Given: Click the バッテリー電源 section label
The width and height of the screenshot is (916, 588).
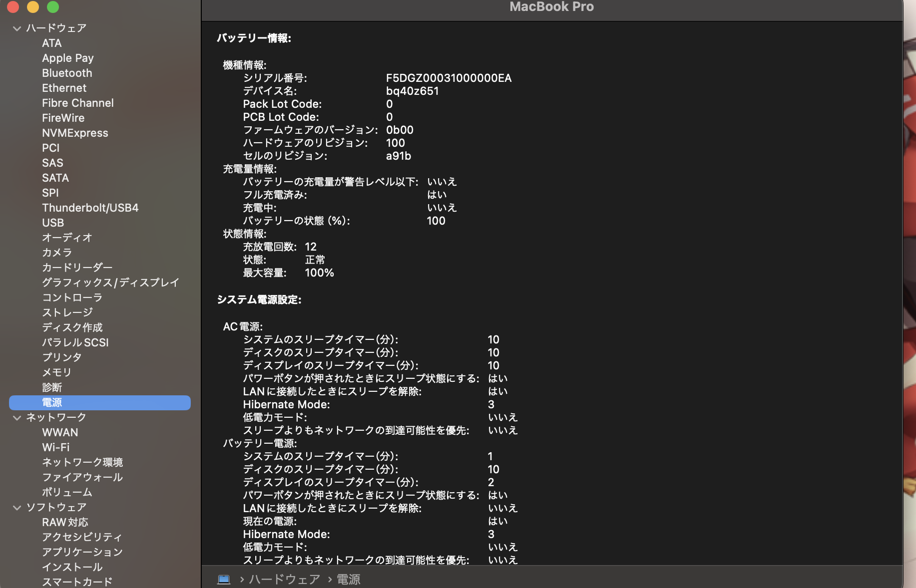Looking at the screenshot, I should click(260, 444).
